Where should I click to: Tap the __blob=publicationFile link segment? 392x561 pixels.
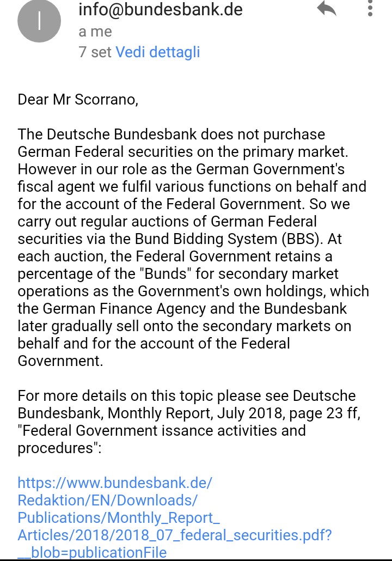point(92,552)
